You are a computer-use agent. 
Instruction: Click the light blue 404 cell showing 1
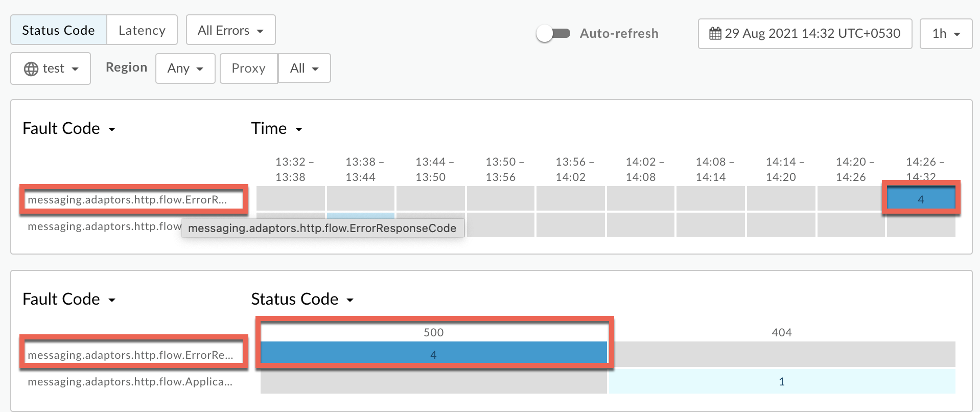pos(781,381)
